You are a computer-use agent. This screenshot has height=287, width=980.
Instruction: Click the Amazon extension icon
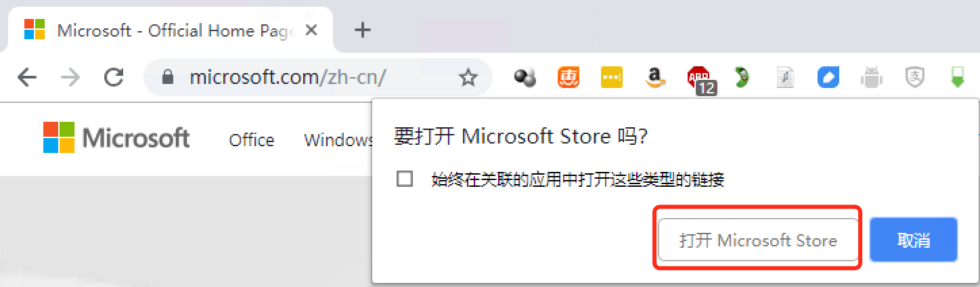click(x=654, y=79)
